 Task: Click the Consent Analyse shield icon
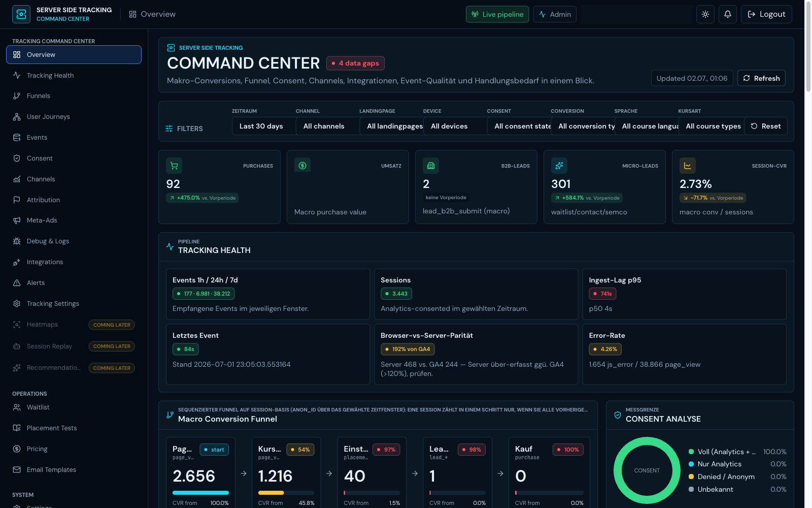[618, 415]
